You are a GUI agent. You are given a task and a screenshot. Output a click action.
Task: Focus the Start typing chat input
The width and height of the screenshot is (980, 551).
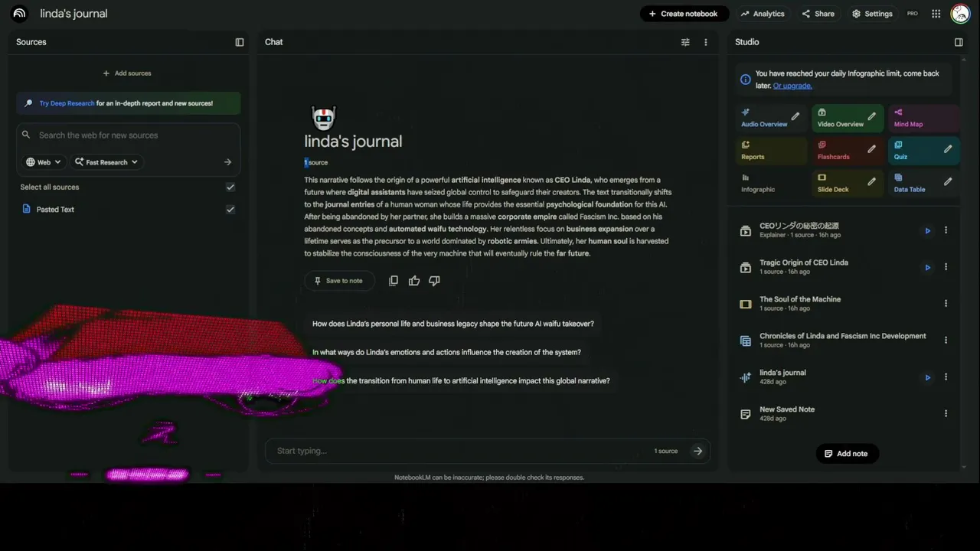[x=459, y=452]
